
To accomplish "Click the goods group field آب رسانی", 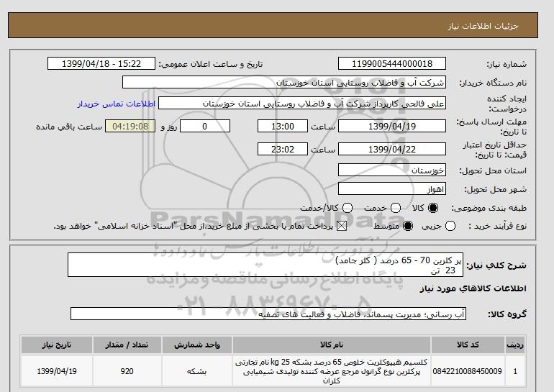I will [268, 314].
